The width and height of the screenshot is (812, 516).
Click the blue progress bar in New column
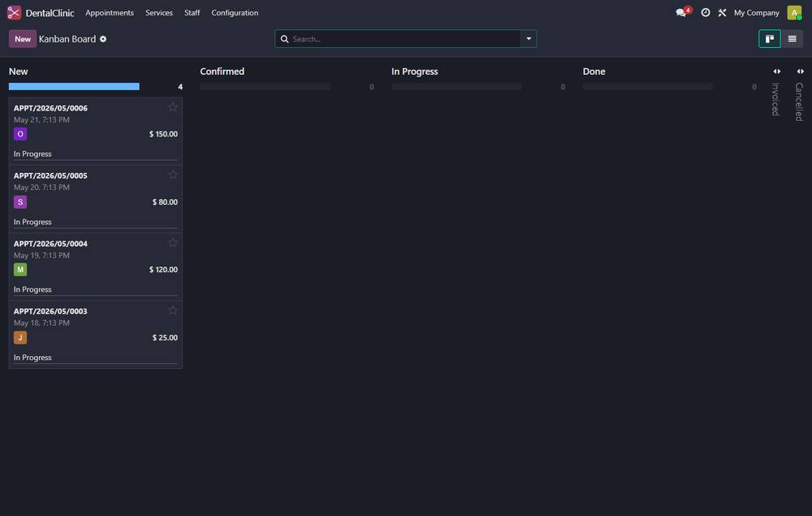pos(74,86)
